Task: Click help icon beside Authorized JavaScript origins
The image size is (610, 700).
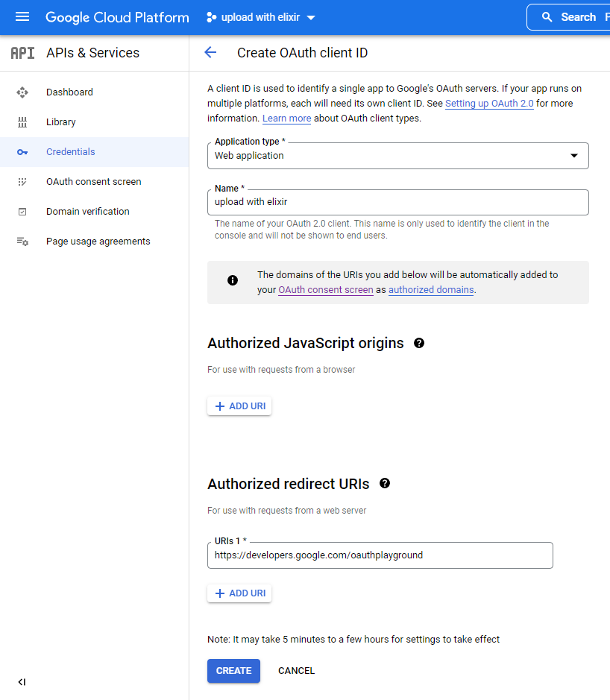Action: [419, 343]
